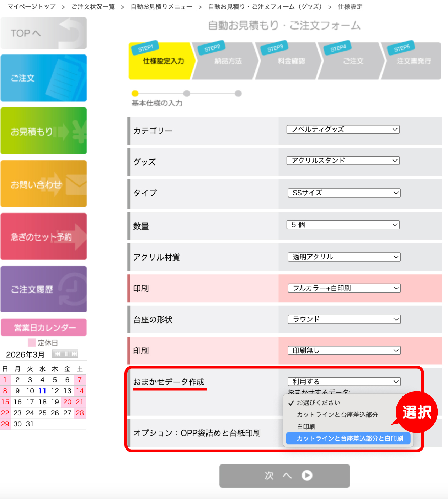Open the お問い合わせ mail tile
This screenshot has height=499, width=448.
click(x=43, y=184)
